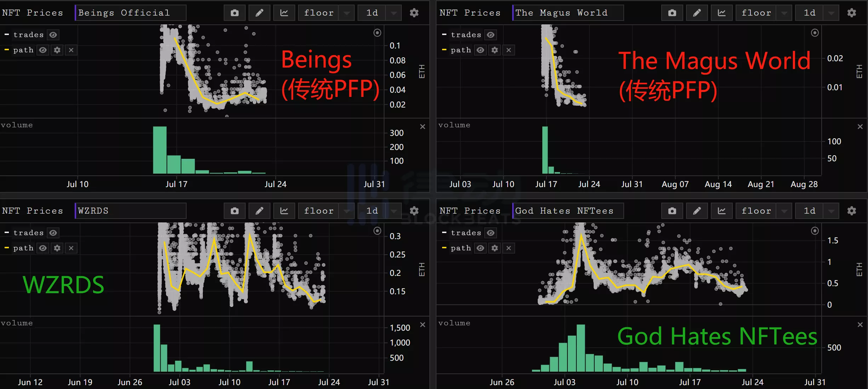Click the NFT Prices title above Beings Official
The height and width of the screenshot is (389, 868).
coord(33,13)
